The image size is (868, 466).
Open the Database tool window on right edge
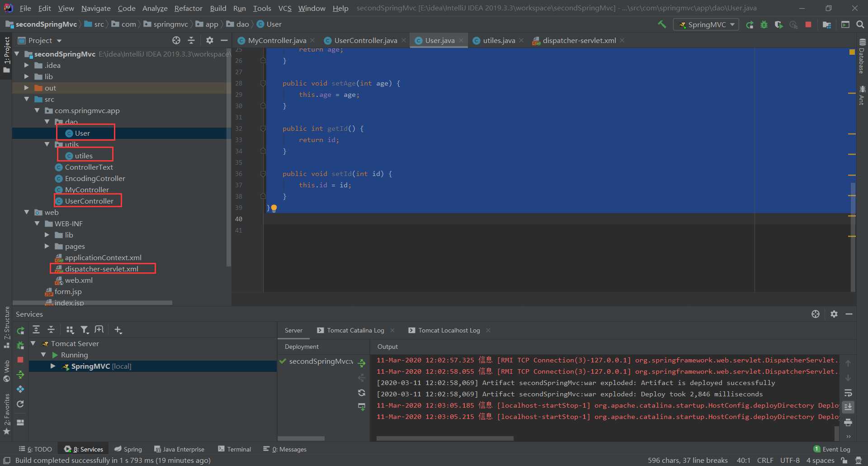pyautogui.click(x=862, y=56)
